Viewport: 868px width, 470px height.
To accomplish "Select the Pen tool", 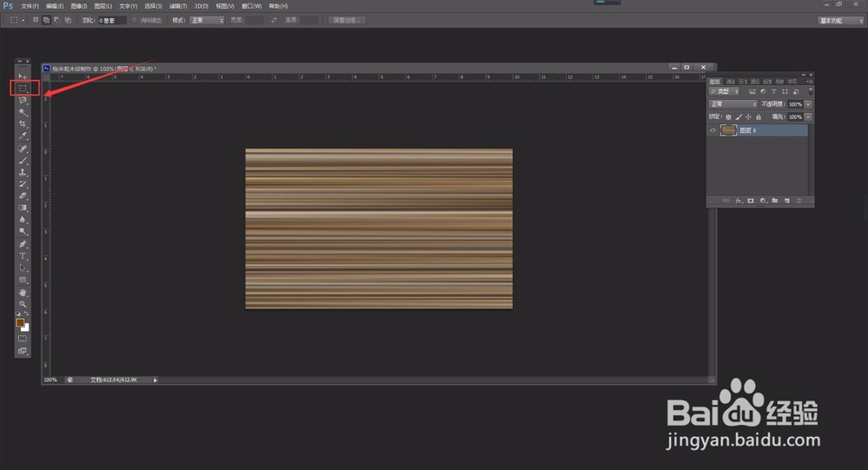I will point(23,244).
